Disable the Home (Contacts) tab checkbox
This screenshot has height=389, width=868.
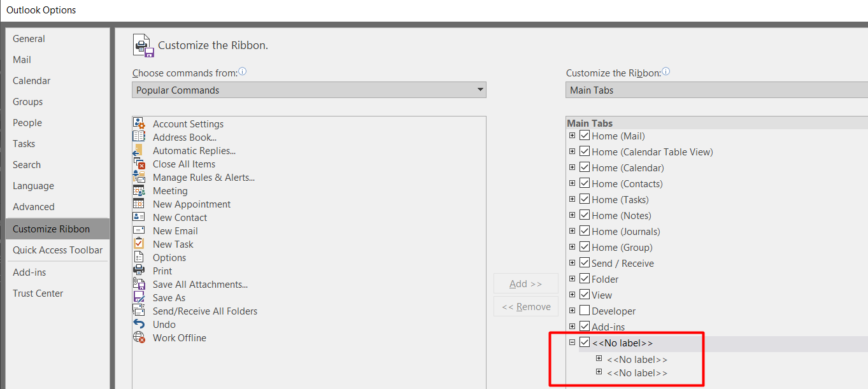coord(585,183)
